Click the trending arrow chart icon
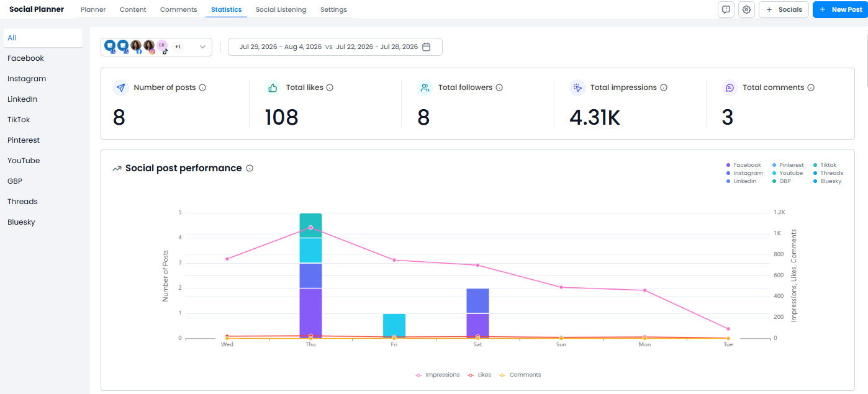The width and height of the screenshot is (868, 394). (x=117, y=168)
